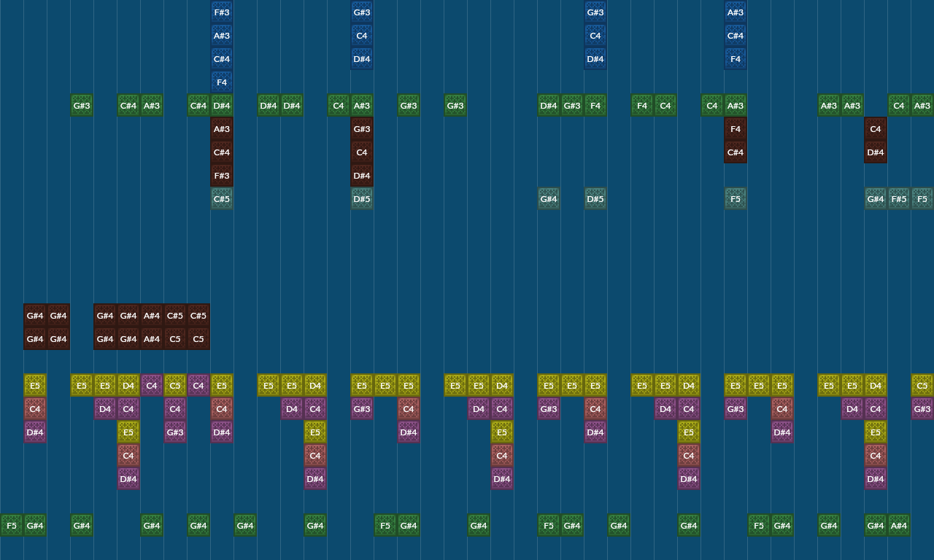Click the upper dark brown A#4 note
The width and height of the screenshot is (934, 560).
pos(152,316)
